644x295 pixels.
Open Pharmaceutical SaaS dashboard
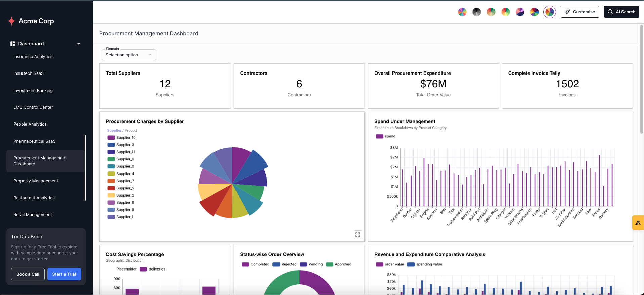35,141
